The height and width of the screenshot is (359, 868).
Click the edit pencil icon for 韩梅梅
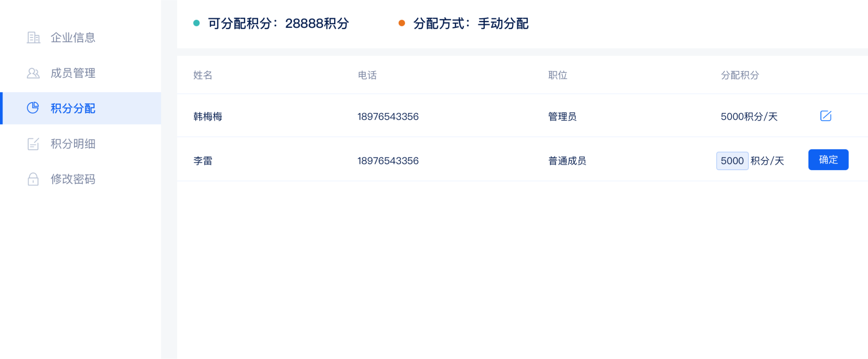point(826,116)
